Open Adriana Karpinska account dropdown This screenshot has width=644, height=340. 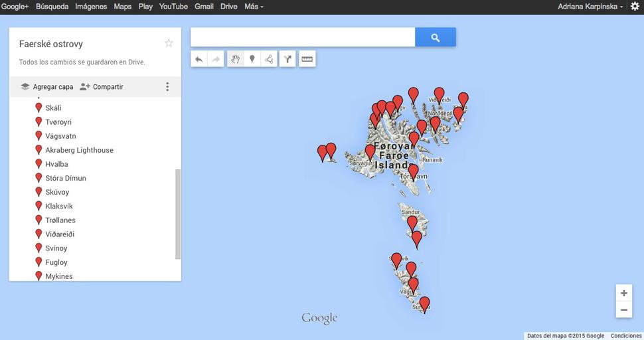[x=590, y=7]
